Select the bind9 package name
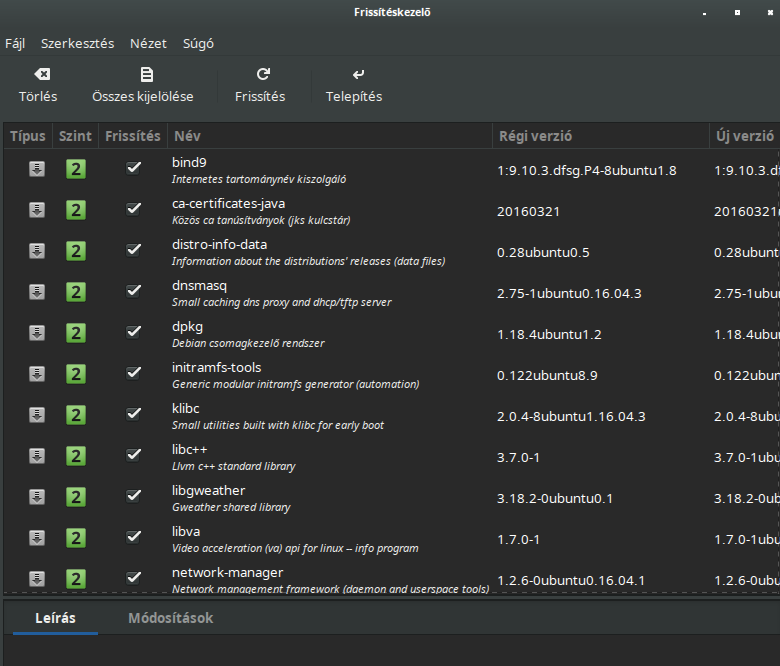Image resolution: width=780 pixels, height=666 pixels. [x=189, y=163]
